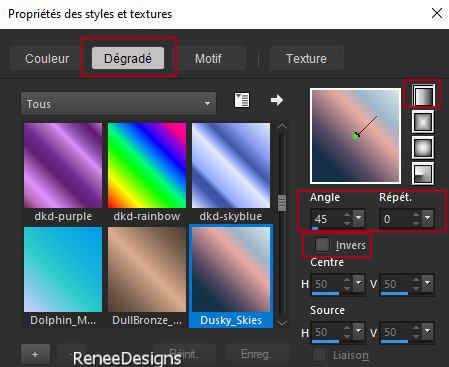Click the list view options icon
449x367 pixels.
pyautogui.click(x=242, y=100)
